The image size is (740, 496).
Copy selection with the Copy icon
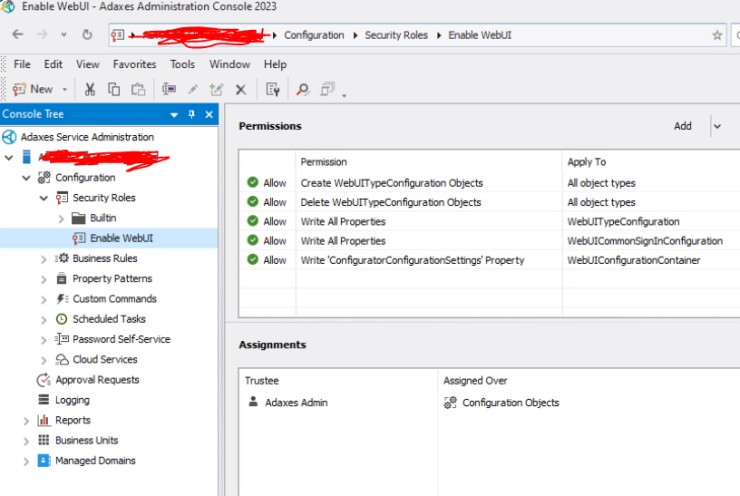pyautogui.click(x=114, y=89)
